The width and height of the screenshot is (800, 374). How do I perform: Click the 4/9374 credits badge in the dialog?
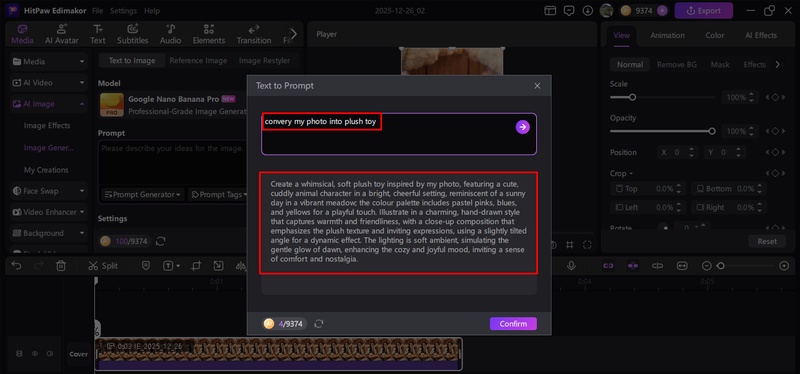click(x=284, y=323)
